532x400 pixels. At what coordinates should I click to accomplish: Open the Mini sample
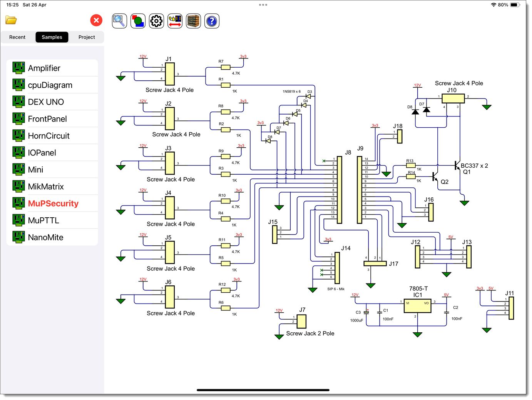(x=52, y=170)
